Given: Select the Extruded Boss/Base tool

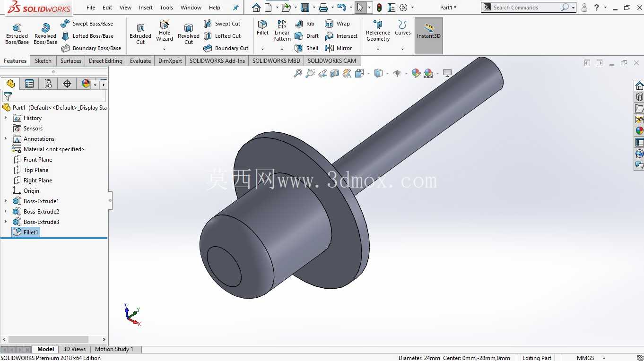Looking at the screenshot, I should (x=17, y=34).
